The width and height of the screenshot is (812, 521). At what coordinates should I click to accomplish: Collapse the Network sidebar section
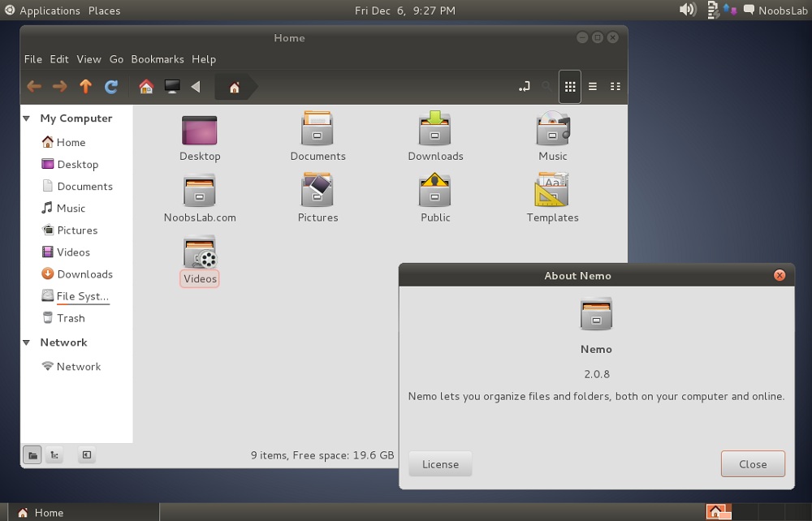pos(27,342)
